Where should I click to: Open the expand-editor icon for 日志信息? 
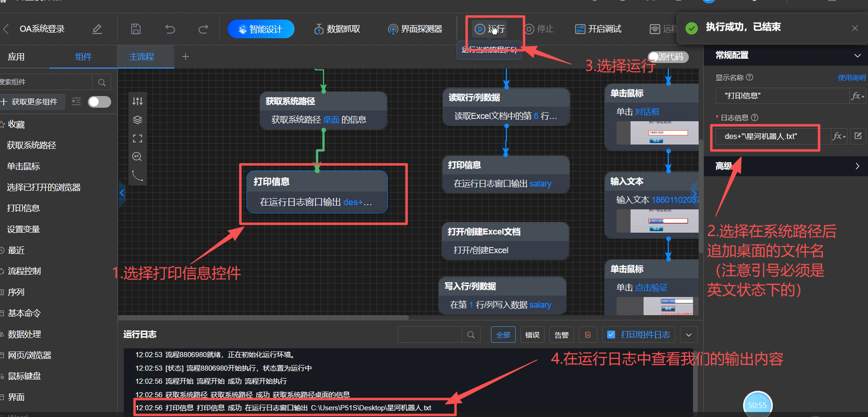coord(858,136)
